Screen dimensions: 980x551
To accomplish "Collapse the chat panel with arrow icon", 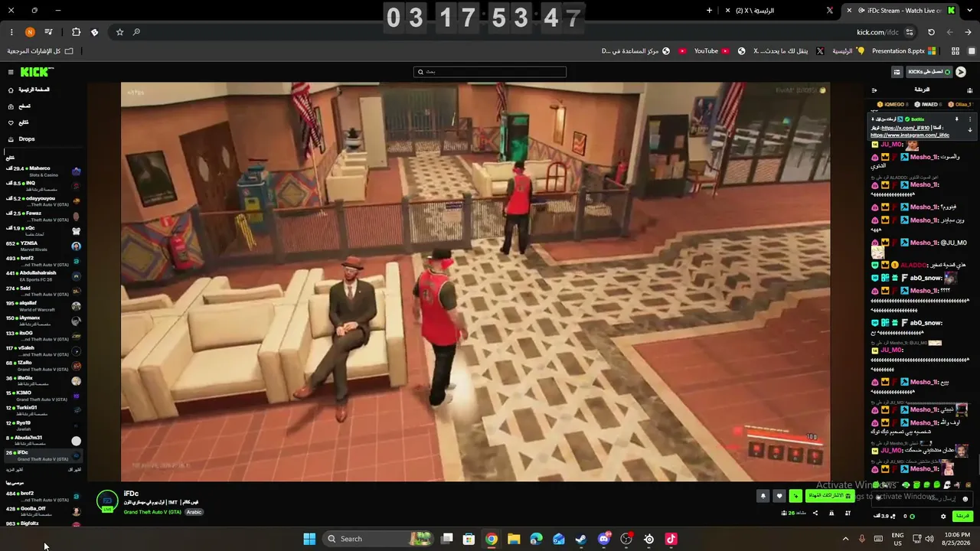I will pyautogui.click(x=874, y=90).
